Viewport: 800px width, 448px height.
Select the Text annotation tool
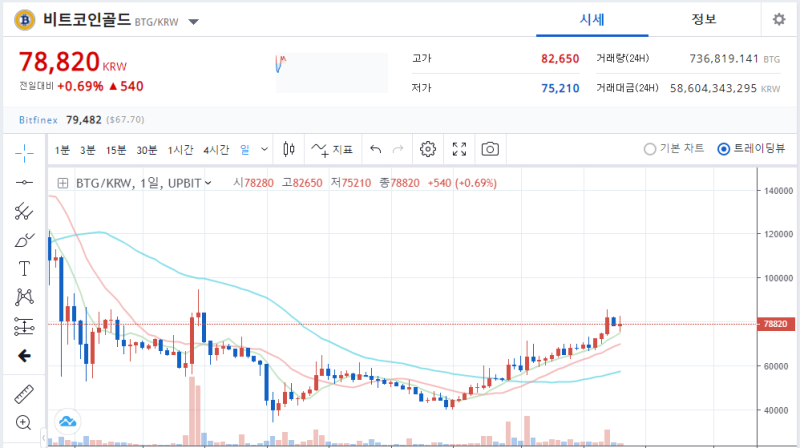24,268
